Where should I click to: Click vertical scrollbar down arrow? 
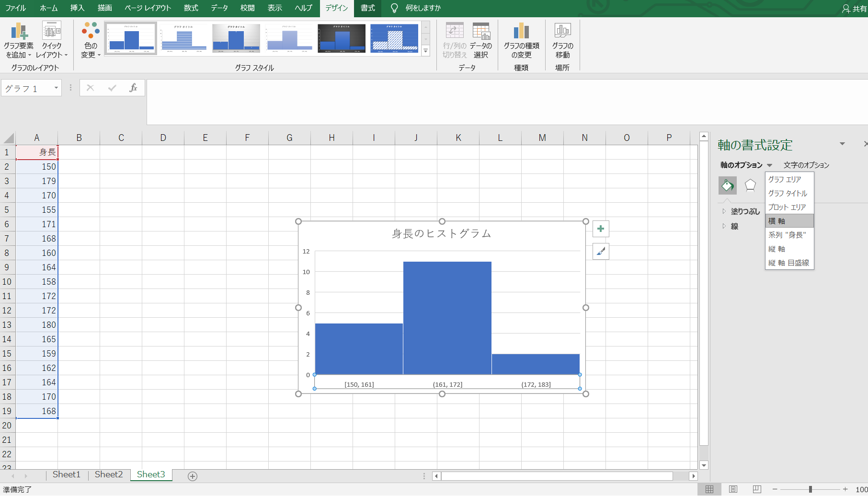704,465
